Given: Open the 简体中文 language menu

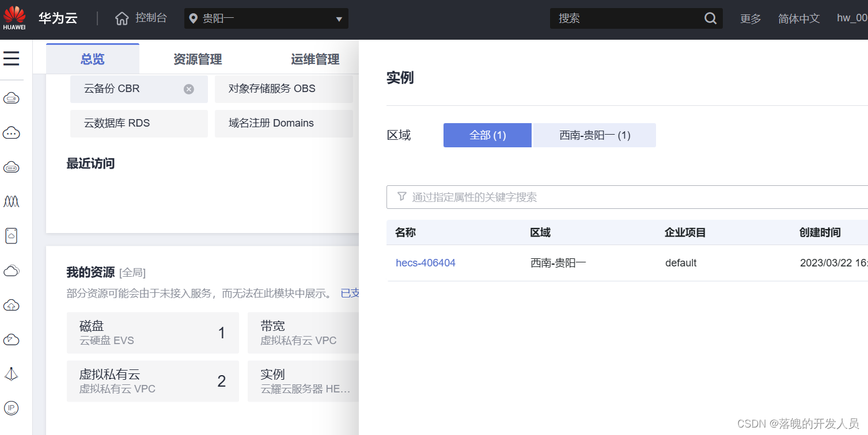Looking at the screenshot, I should point(799,18).
